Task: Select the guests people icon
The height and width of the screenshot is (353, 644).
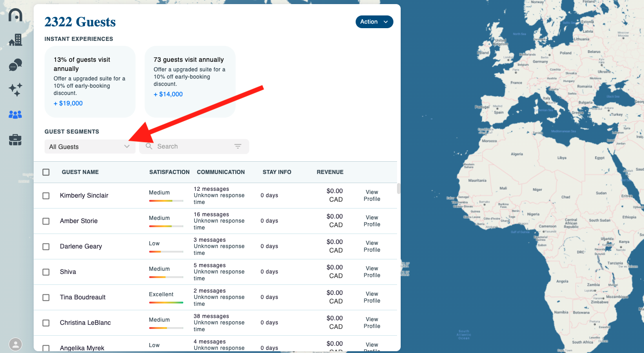Action: pyautogui.click(x=15, y=115)
